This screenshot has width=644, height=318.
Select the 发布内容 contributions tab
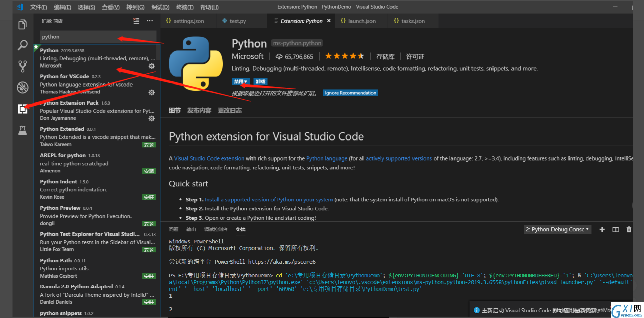pos(199,110)
